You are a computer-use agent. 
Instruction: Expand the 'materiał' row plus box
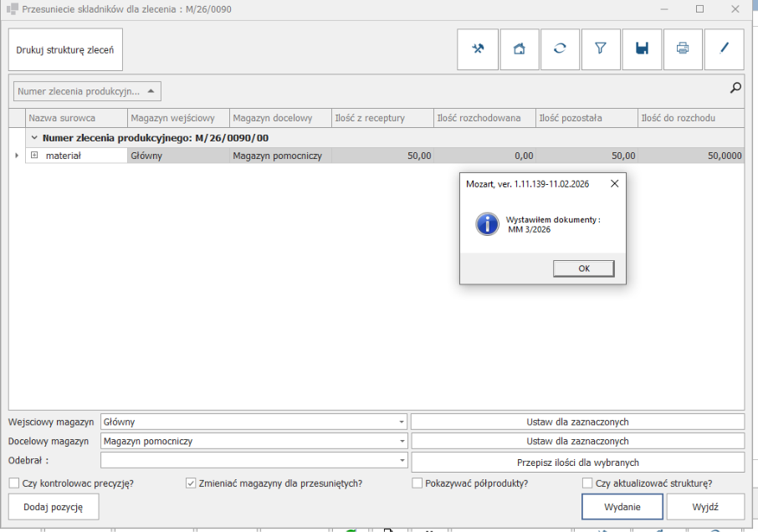click(x=34, y=156)
